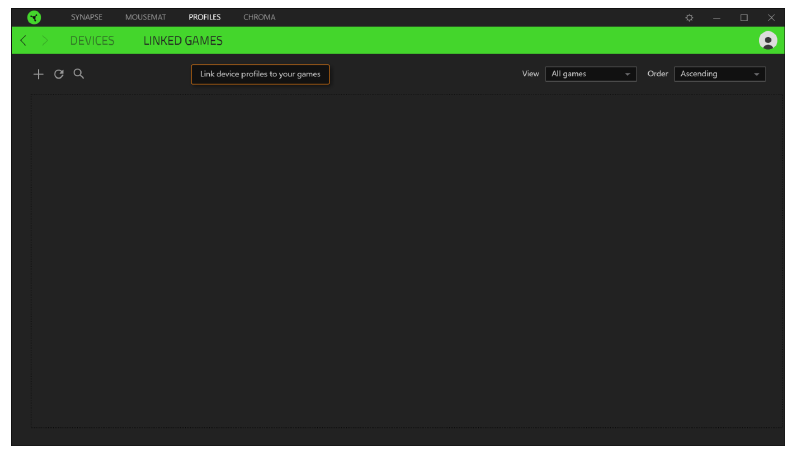Click the View label
Viewport: 798px width, 452px height.
click(530, 74)
